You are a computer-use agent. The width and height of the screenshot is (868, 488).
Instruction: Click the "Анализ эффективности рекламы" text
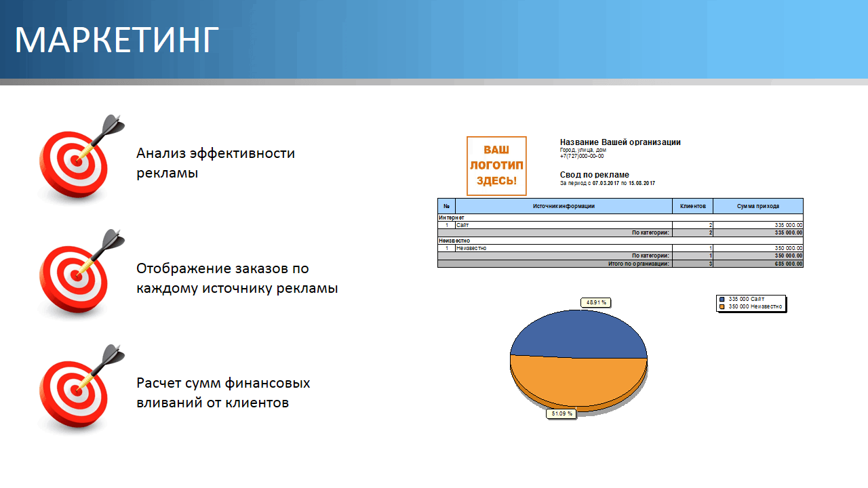coord(216,163)
